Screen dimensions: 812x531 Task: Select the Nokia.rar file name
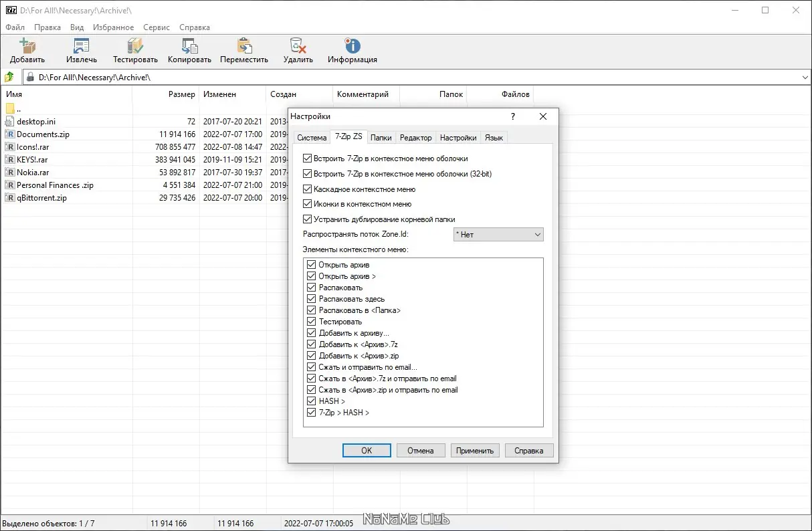pyautogui.click(x=33, y=173)
